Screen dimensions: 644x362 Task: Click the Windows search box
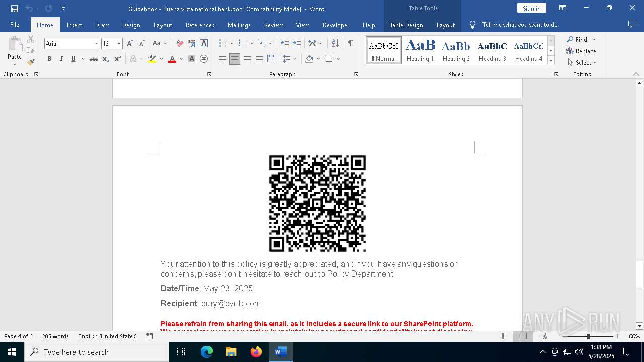click(x=97, y=352)
